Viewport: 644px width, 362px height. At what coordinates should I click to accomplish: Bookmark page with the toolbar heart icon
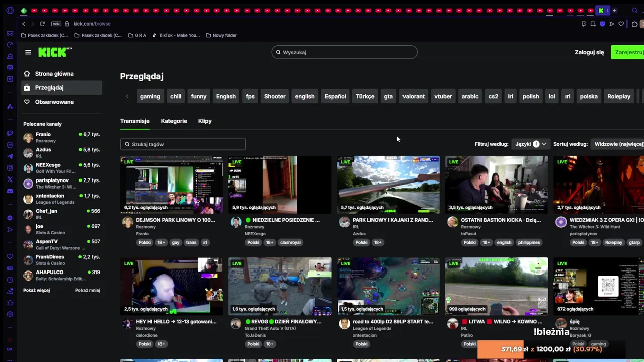pos(621,24)
